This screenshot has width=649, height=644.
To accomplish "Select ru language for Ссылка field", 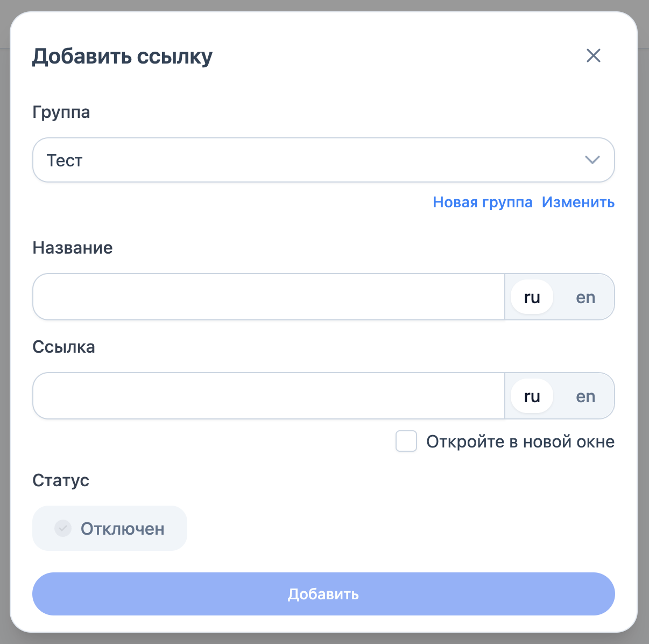I will click(532, 396).
